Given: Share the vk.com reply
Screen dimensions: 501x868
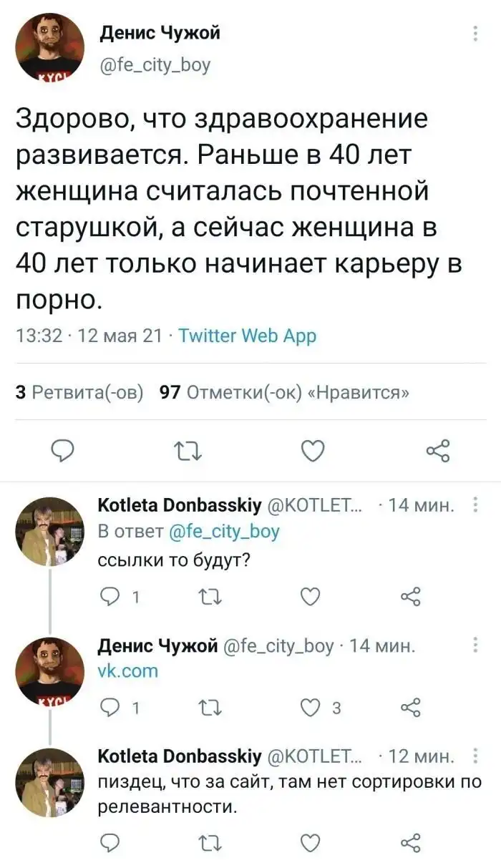Looking at the screenshot, I should (409, 708).
